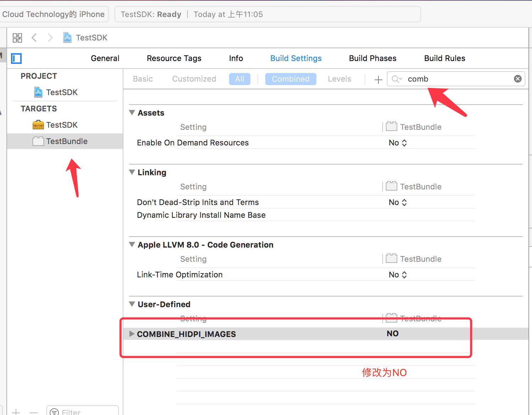Viewport: 532px width, 415px height.
Task: Click the TestBundle column header under Linking
Action: click(414, 186)
